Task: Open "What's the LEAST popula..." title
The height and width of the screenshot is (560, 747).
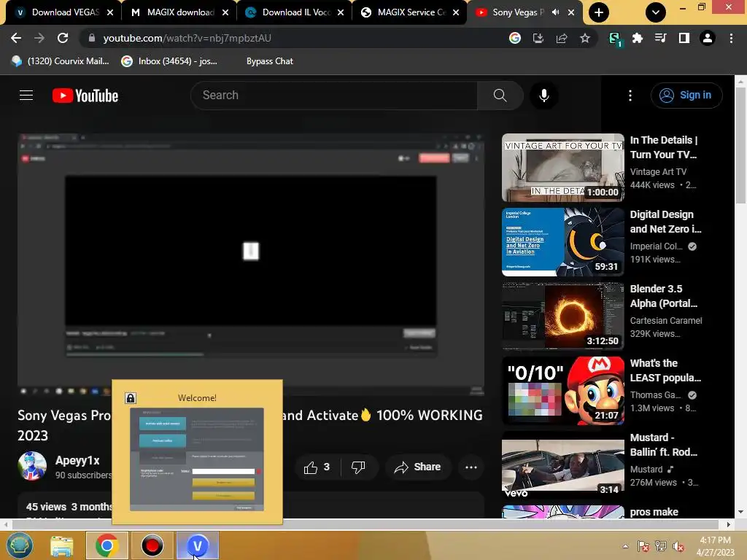Action: (x=665, y=370)
